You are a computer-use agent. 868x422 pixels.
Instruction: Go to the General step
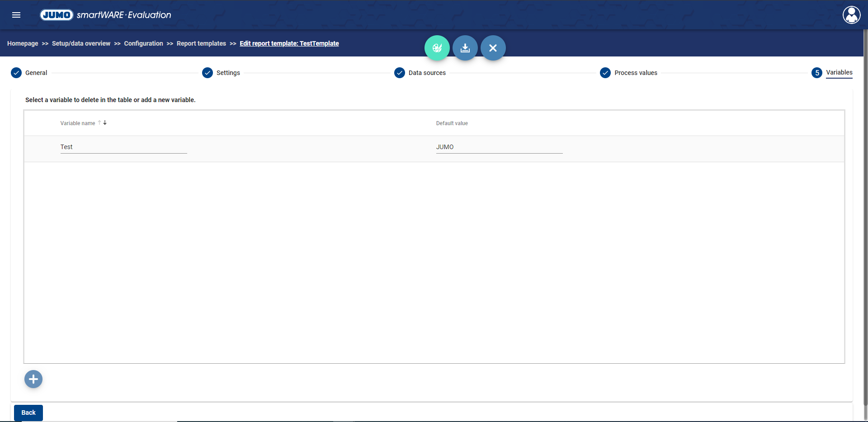pyautogui.click(x=36, y=73)
